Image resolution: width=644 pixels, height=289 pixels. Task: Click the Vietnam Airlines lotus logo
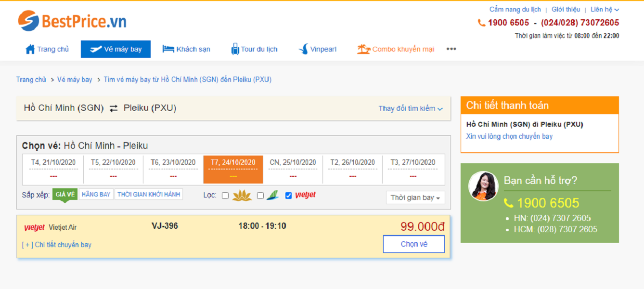click(242, 195)
